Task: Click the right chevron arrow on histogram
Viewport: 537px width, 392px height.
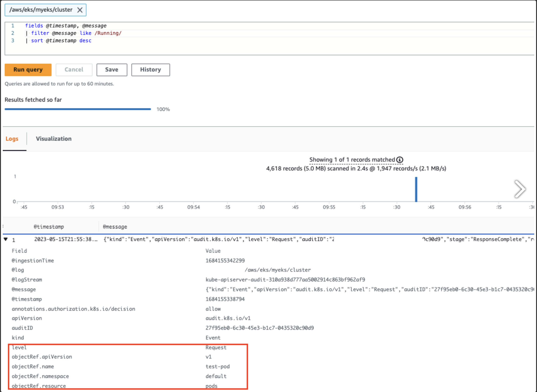Action: click(520, 189)
